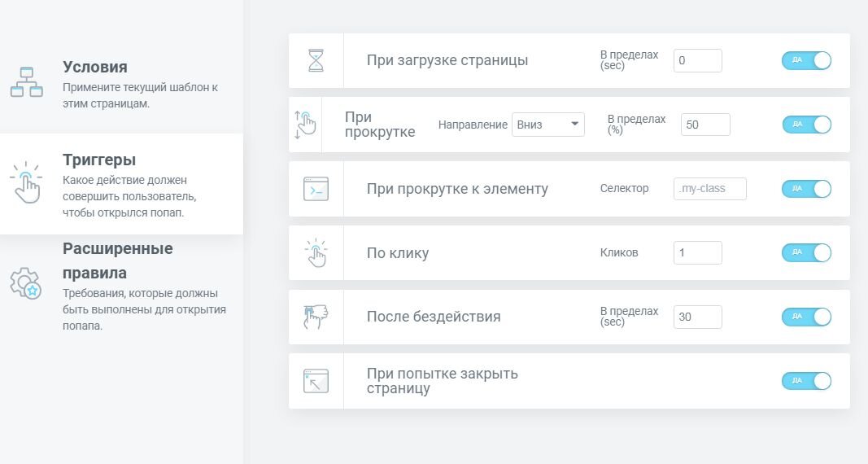Open the Направление dropdown showing Вниз
This screenshot has width=868, height=464.
pyautogui.click(x=548, y=125)
